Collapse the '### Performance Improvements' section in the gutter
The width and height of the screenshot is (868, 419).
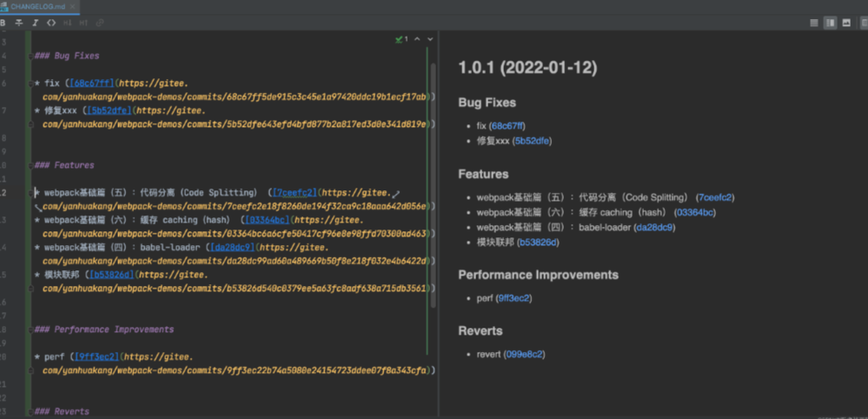pos(30,329)
